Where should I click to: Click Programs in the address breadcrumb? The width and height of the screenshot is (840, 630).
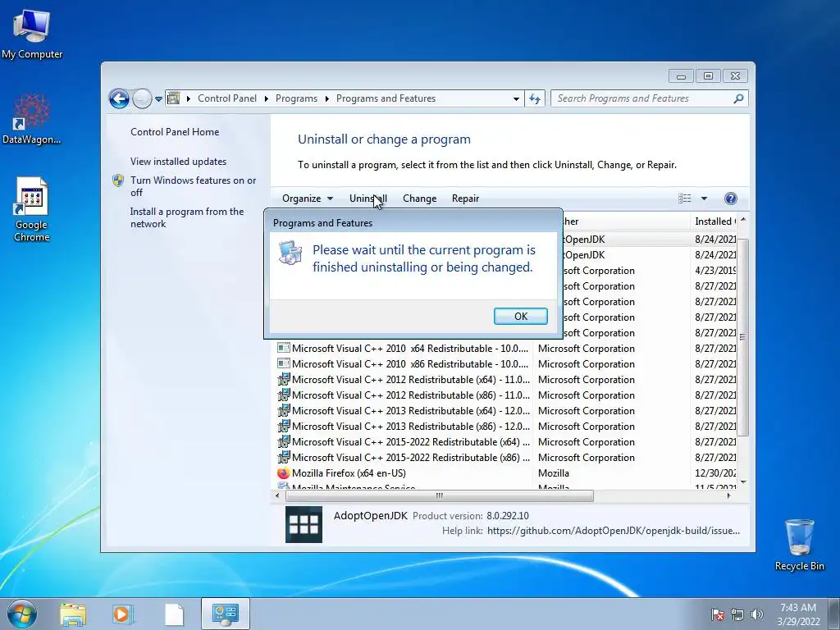(x=296, y=98)
